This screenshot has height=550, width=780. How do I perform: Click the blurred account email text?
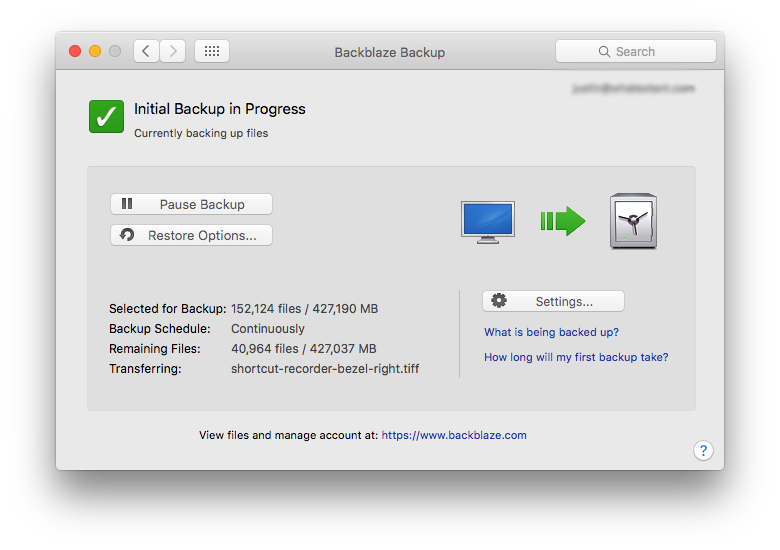[x=633, y=89]
